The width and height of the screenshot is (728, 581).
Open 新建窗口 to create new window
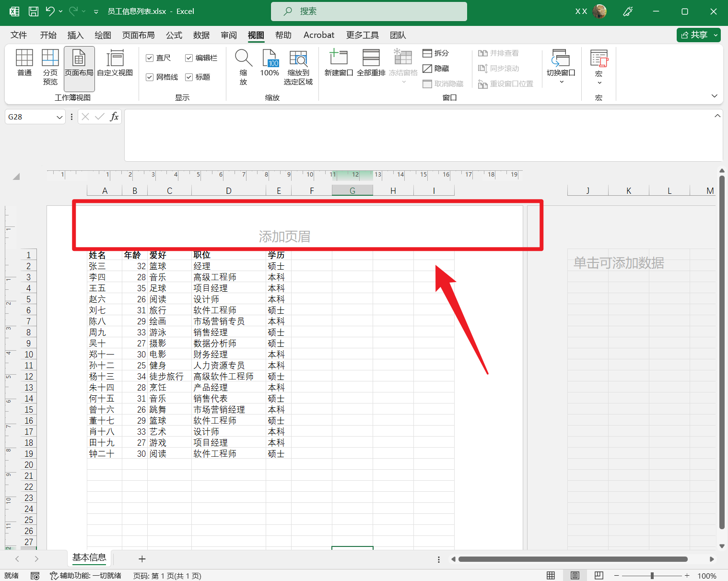(339, 64)
